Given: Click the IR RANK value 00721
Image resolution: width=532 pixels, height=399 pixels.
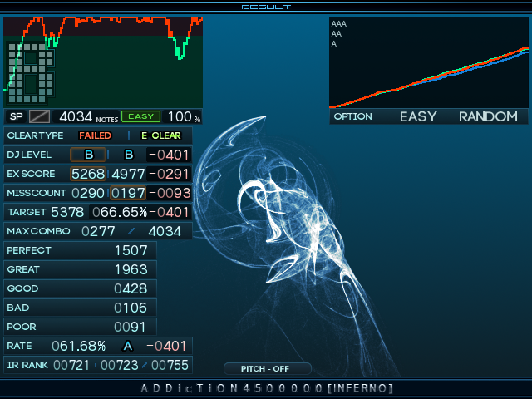Looking at the screenshot, I should coord(71,366).
